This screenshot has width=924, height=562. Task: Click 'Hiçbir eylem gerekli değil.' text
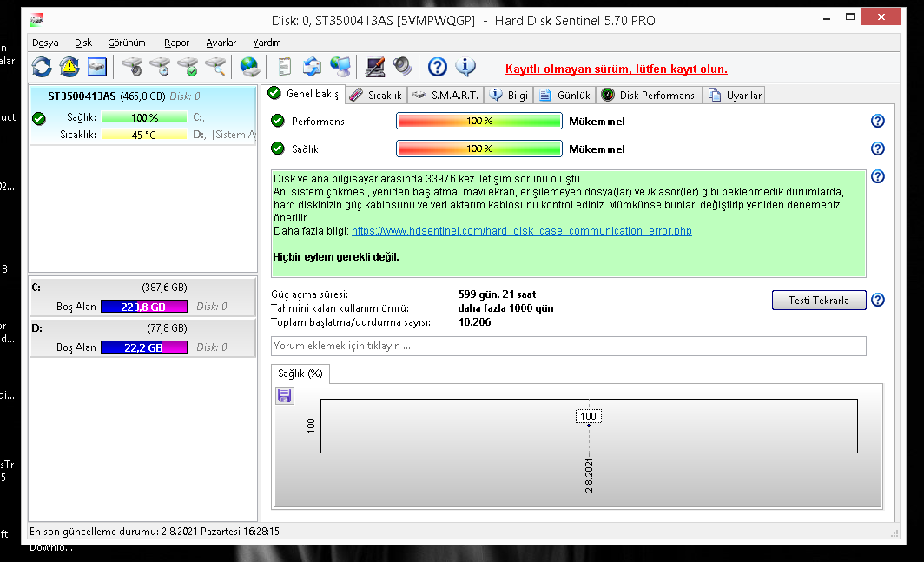[336, 256]
